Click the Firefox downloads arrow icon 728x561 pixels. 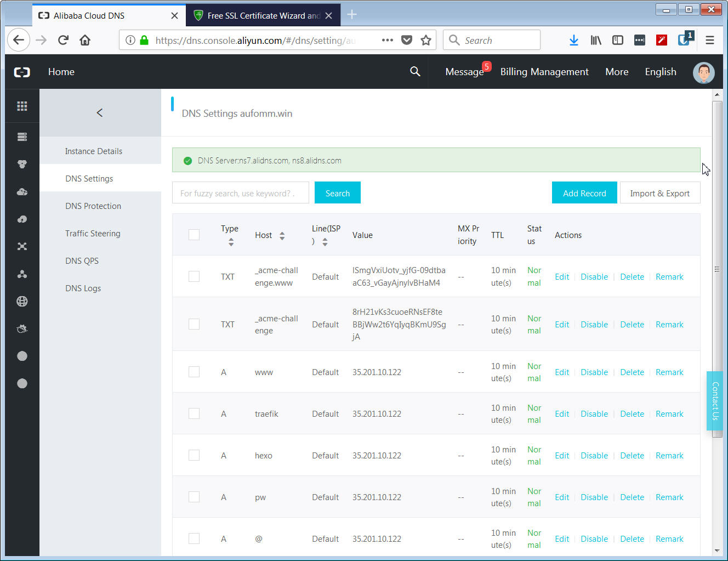coord(573,40)
